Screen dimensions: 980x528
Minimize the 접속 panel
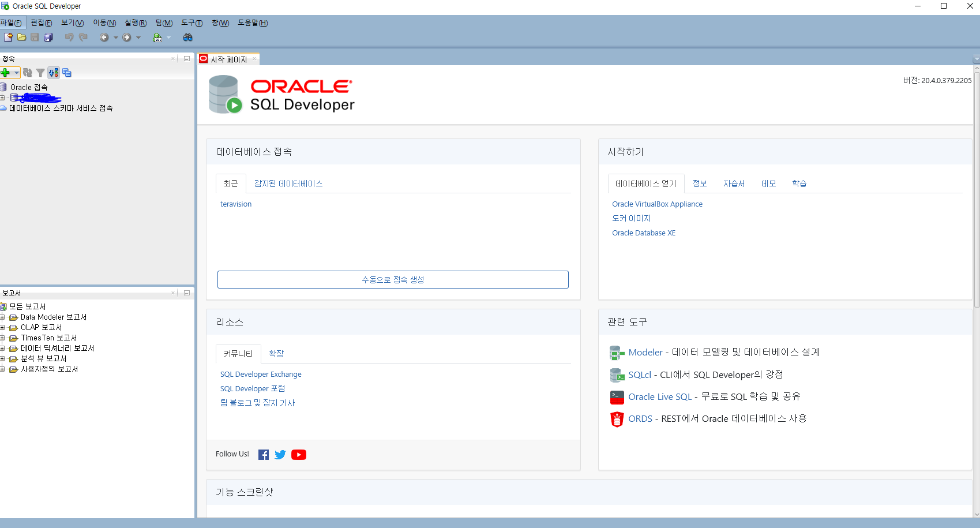pos(187,59)
